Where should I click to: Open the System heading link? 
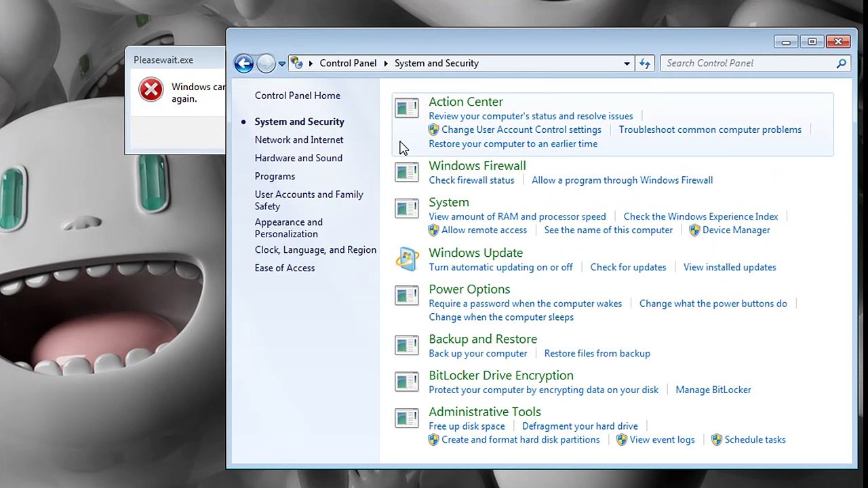pos(449,202)
